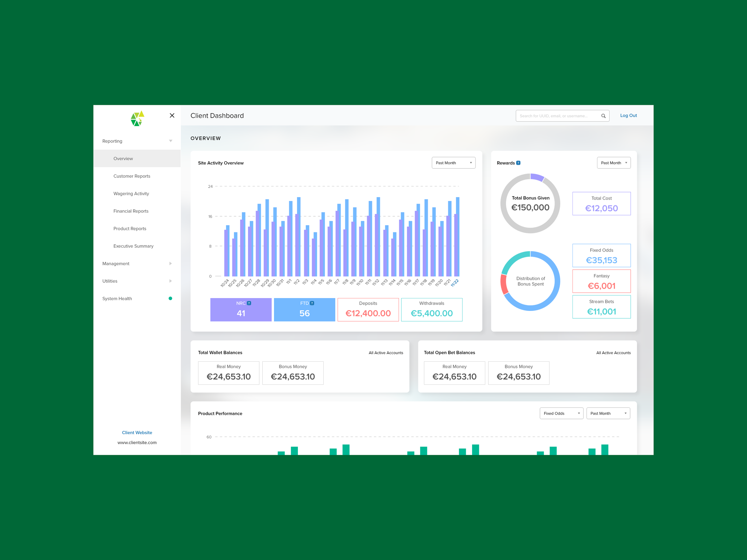Click the NRC question mark icon
The image size is (747, 560).
point(249,303)
